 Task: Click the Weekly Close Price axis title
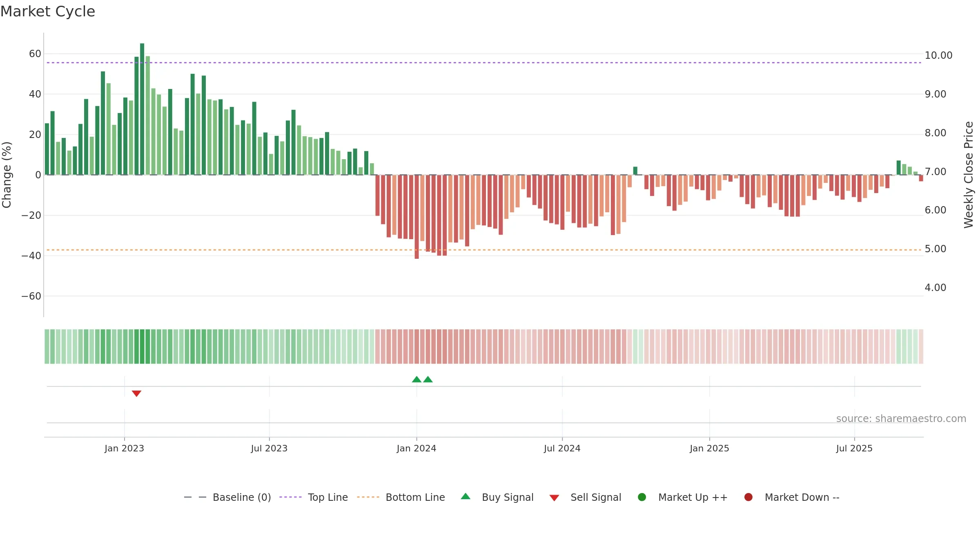click(x=969, y=175)
